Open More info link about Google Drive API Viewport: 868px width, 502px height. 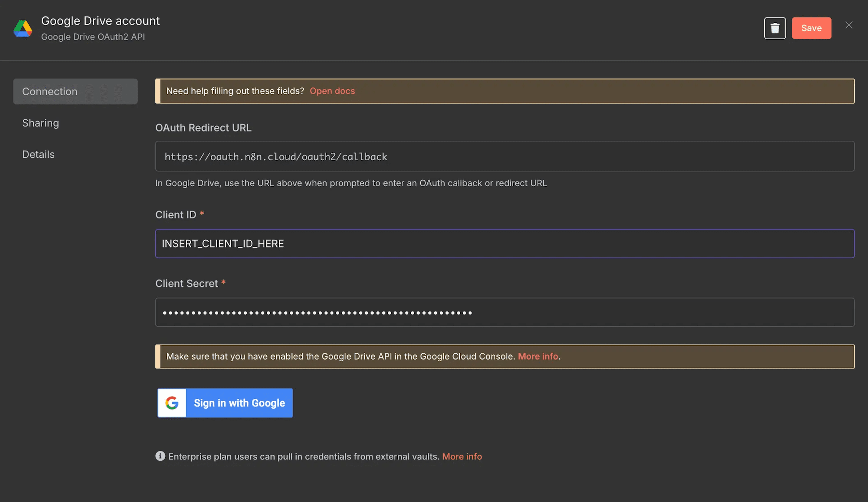[x=538, y=356]
